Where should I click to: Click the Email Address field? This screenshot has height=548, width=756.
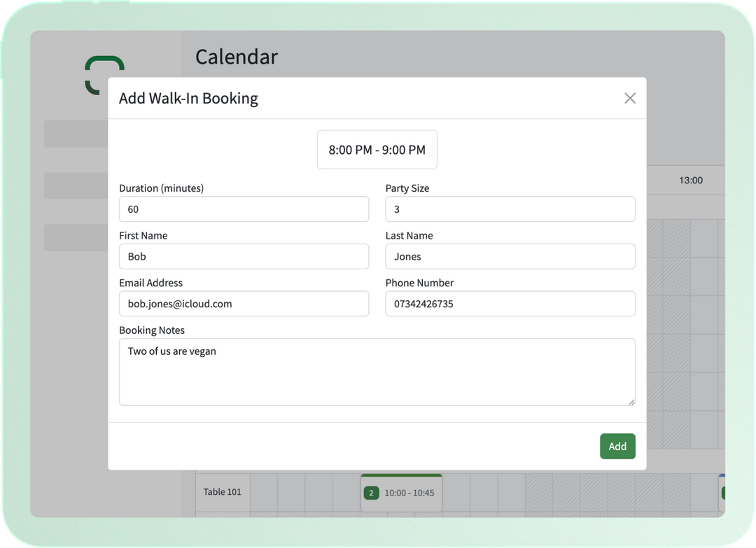244,303
